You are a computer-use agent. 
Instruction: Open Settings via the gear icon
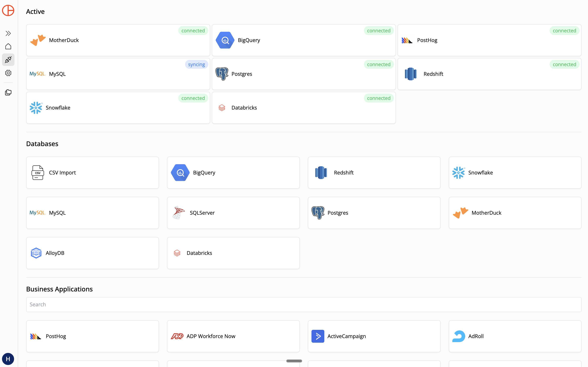point(8,73)
